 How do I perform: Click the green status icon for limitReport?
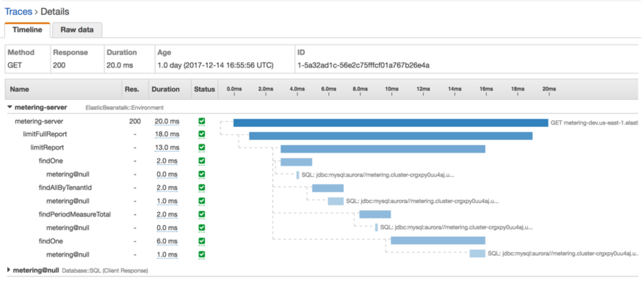tap(202, 147)
